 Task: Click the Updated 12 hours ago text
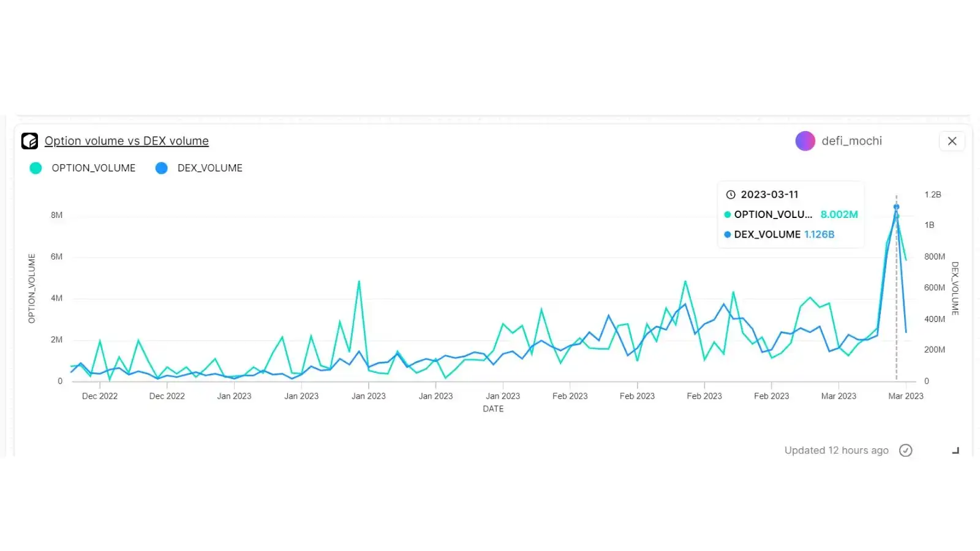(836, 451)
